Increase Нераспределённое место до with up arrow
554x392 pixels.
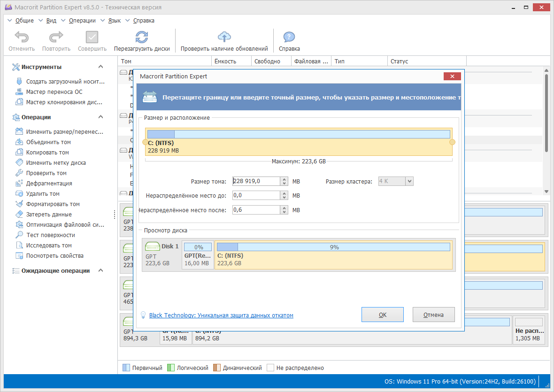(x=284, y=193)
